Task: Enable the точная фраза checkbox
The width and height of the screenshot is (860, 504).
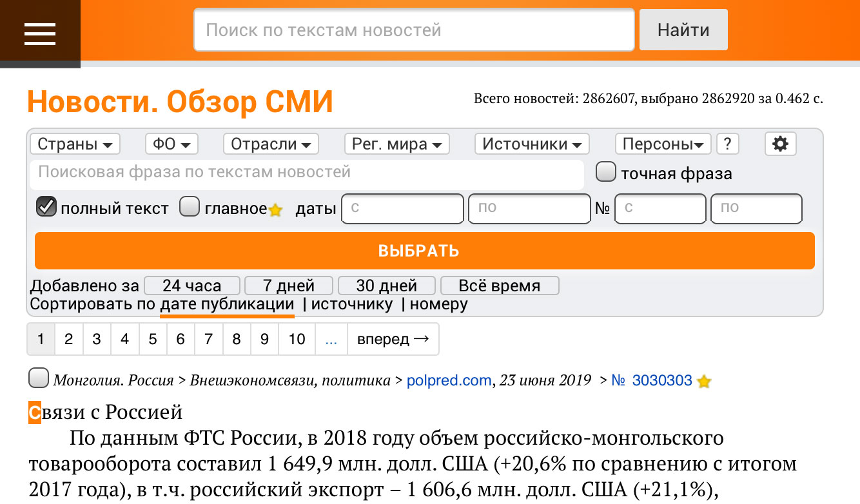Action: pos(605,171)
